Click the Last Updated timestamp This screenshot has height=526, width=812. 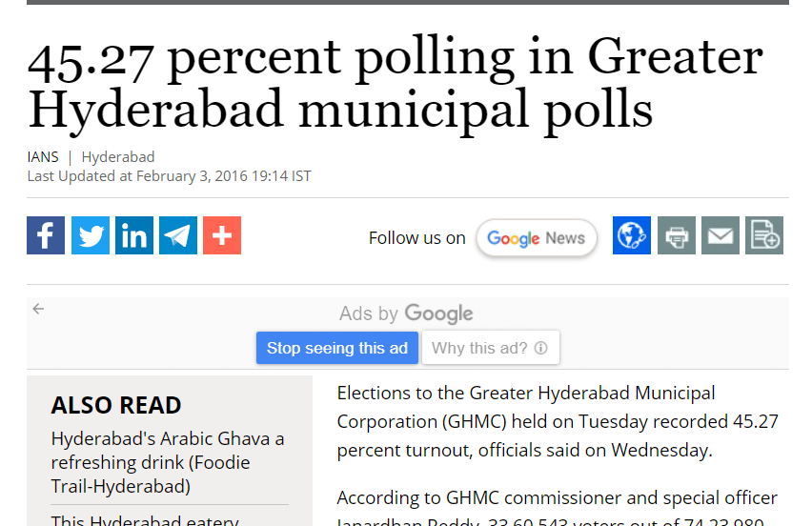tap(169, 176)
